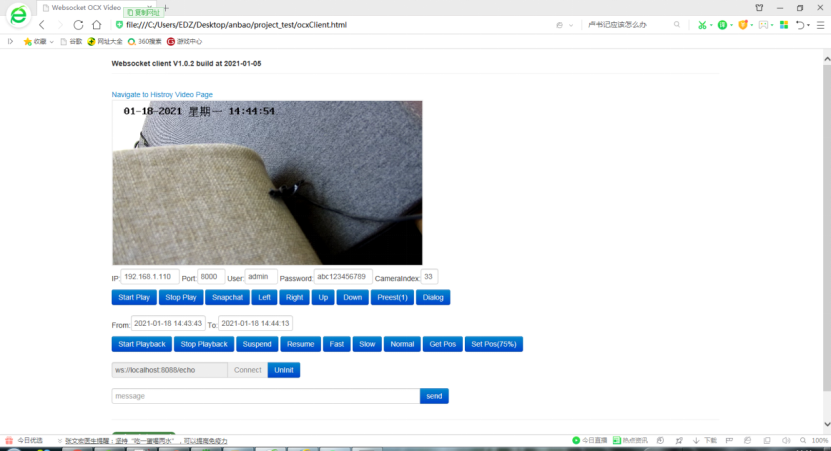Viewport: 831px width, 451px height.
Task: Click the Set Pos(75%) button
Action: 493,344
